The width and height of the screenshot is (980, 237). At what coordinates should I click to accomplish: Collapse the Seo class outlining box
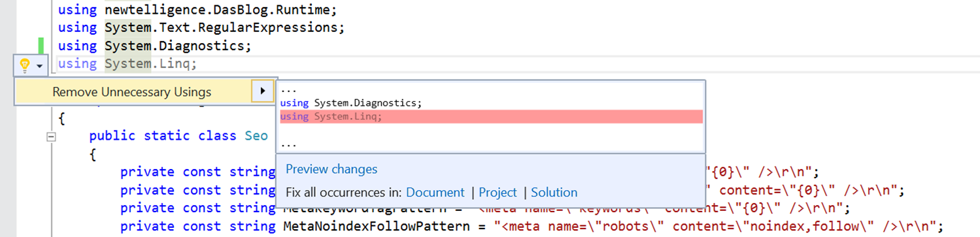coord(52,136)
